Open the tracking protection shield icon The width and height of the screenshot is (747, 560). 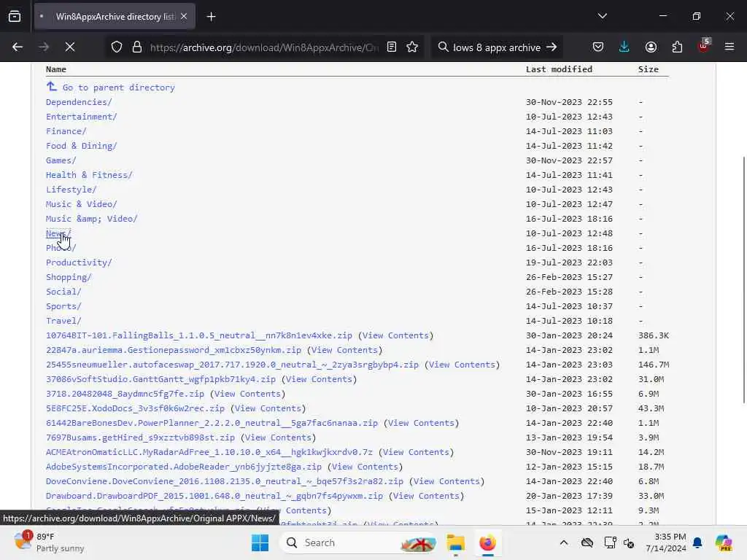(x=117, y=47)
